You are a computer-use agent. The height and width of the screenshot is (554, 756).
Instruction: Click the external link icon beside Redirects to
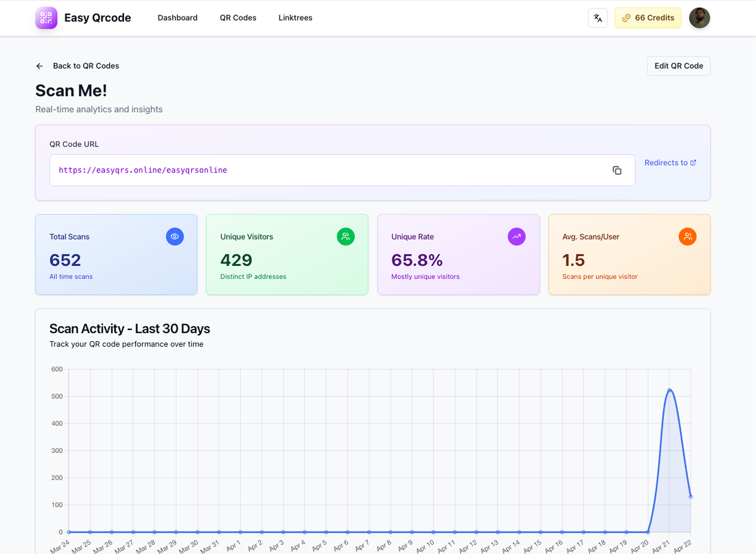pos(693,162)
